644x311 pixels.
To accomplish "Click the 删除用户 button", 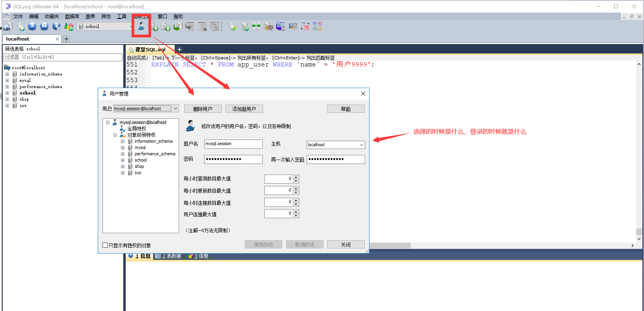I will point(203,109).
